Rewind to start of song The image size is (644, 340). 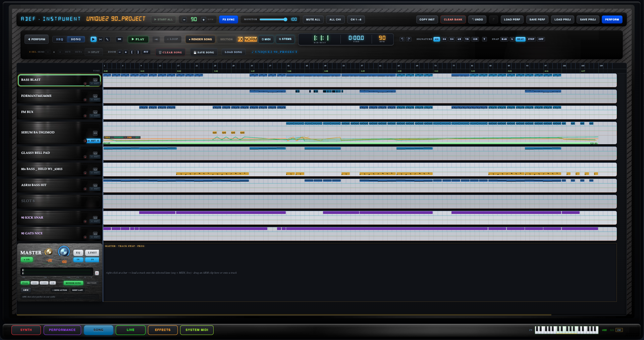click(119, 39)
